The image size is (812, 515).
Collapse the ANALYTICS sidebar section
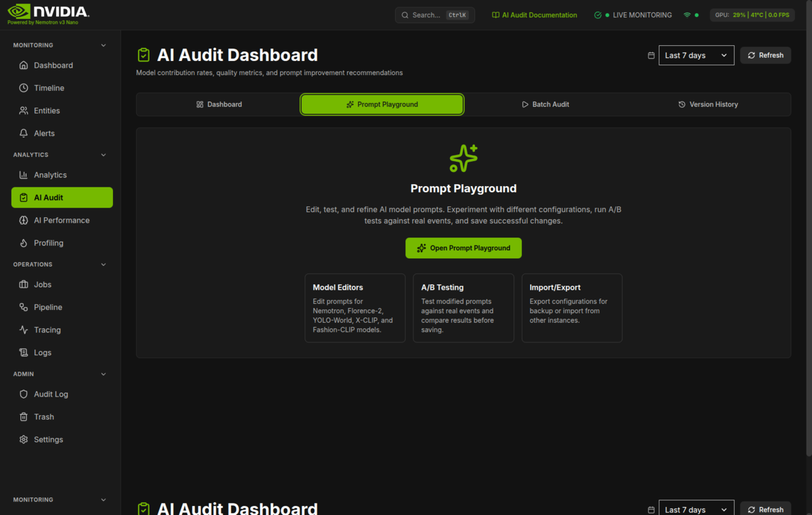click(x=103, y=154)
